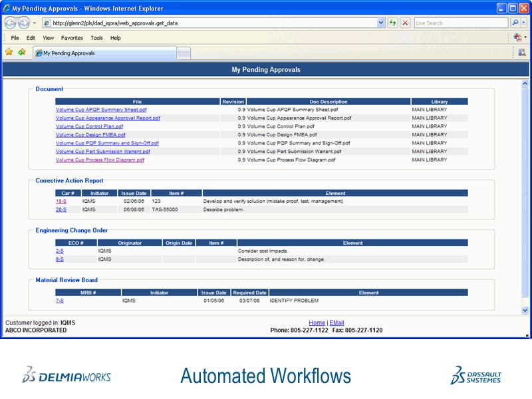The width and height of the screenshot is (532, 399).
Task: Open the recent pages dropdown arrow
Action: (x=35, y=23)
